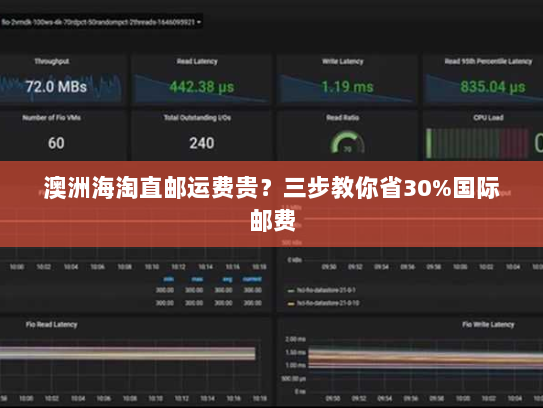This screenshot has width=543, height=408.
Task: Click the Fio Read Latency graph lines
Action: (127, 354)
